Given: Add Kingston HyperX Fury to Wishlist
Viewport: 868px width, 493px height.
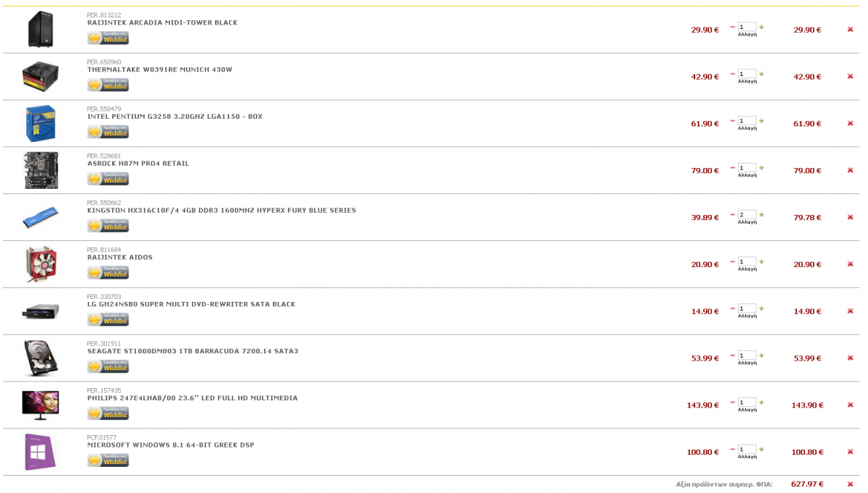Looking at the screenshot, I should 108,226.
